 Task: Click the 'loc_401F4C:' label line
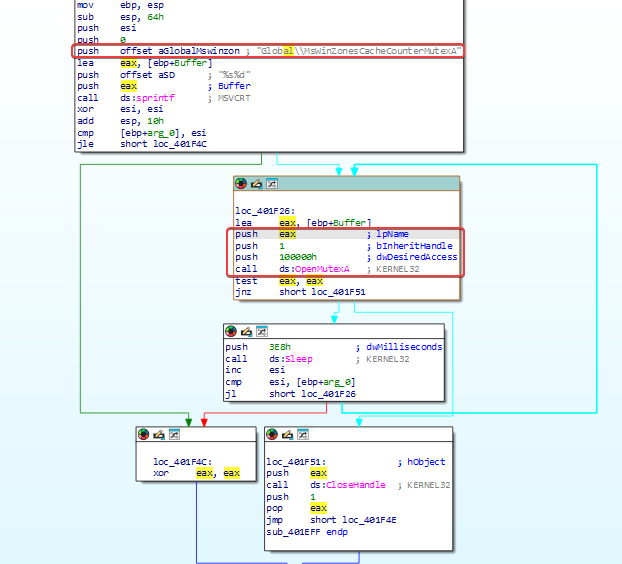click(x=182, y=462)
